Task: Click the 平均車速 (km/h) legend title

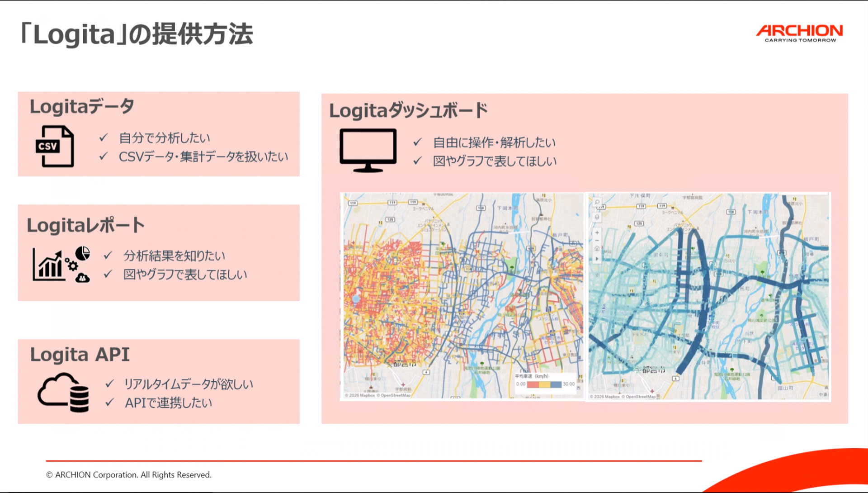Action: coord(532,376)
